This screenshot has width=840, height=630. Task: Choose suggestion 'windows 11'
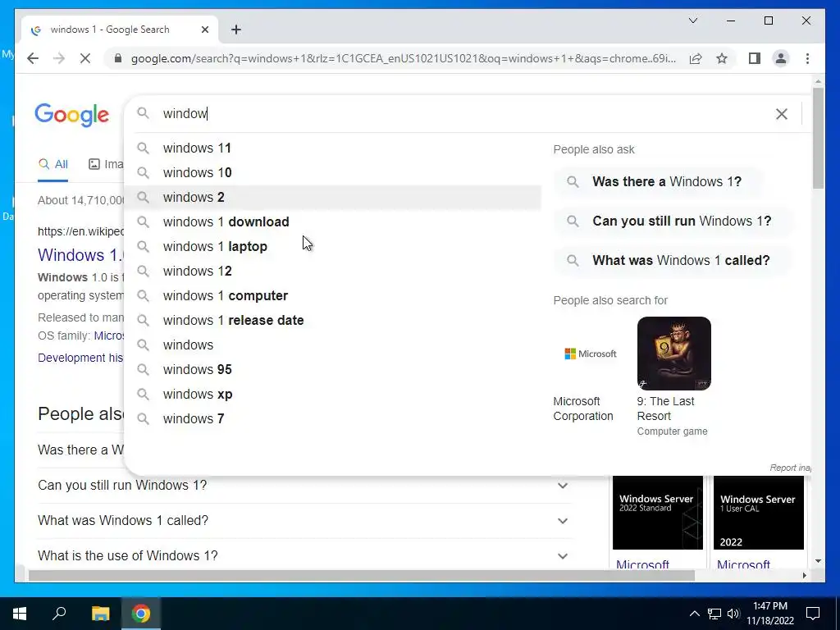tap(332, 148)
